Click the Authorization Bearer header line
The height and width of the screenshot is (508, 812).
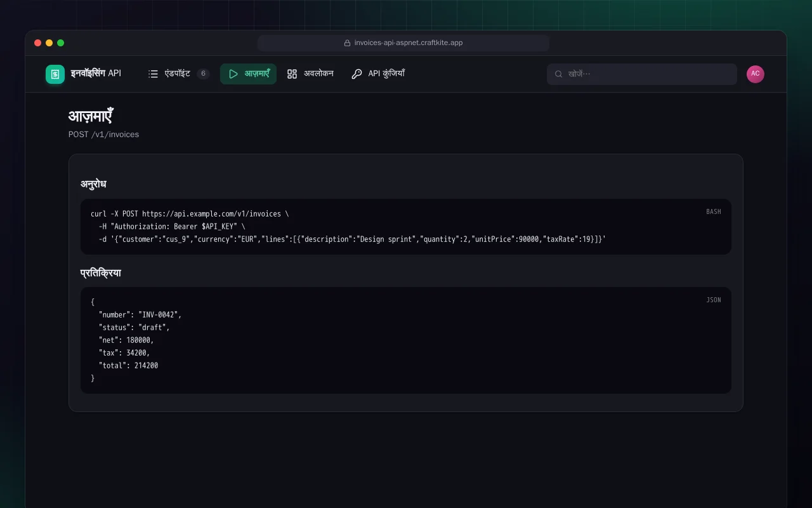click(172, 227)
